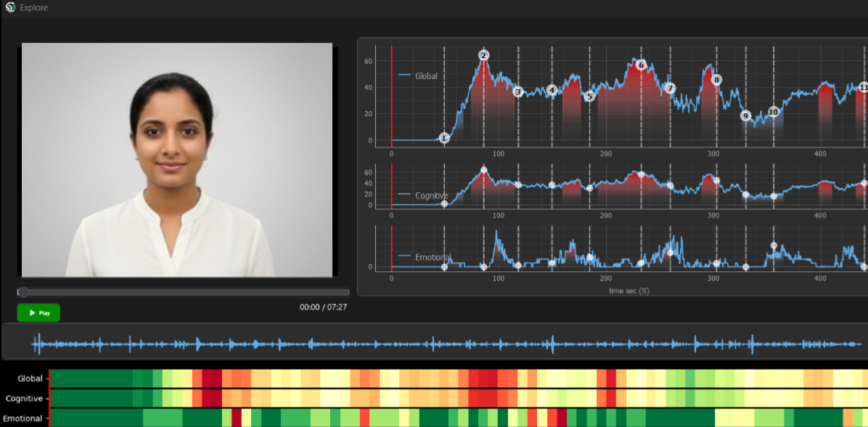The height and width of the screenshot is (427, 868).
Task: Select peak marker 2 on the Global chart
Action: click(484, 55)
